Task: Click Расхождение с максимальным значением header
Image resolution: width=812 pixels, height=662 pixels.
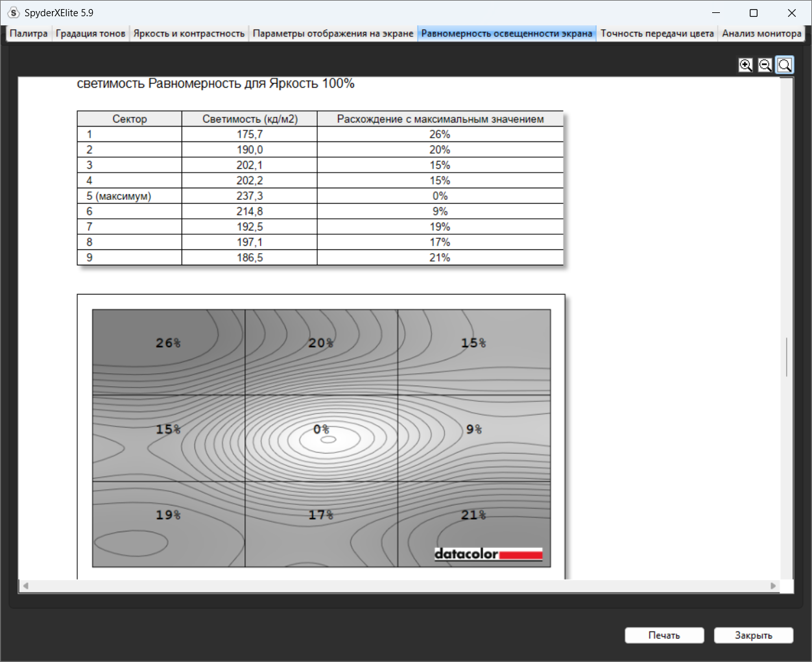Action: [x=440, y=119]
